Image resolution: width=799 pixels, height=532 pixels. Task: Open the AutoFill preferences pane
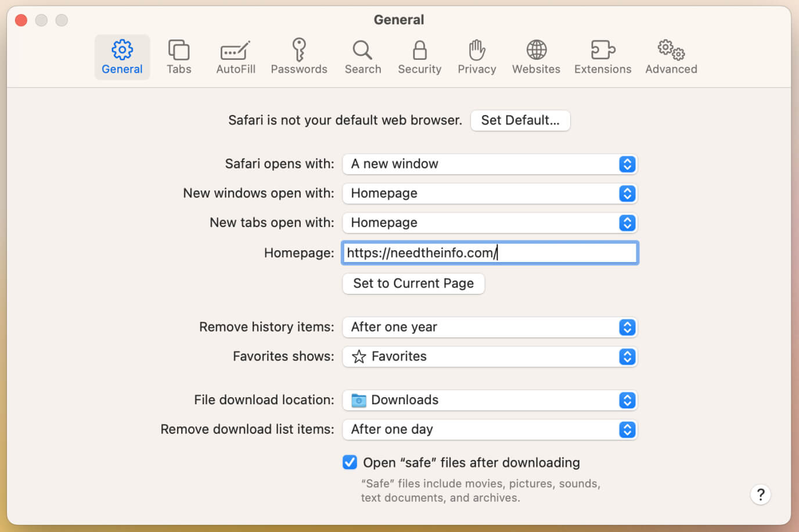235,57
